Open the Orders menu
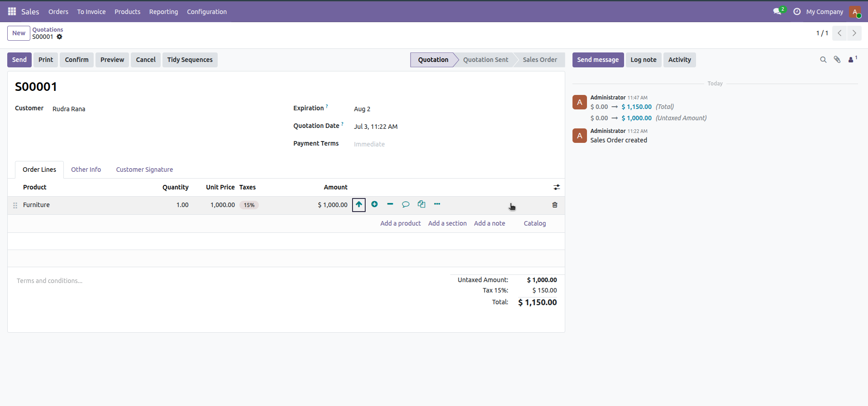The width and height of the screenshot is (868, 406). [58, 12]
